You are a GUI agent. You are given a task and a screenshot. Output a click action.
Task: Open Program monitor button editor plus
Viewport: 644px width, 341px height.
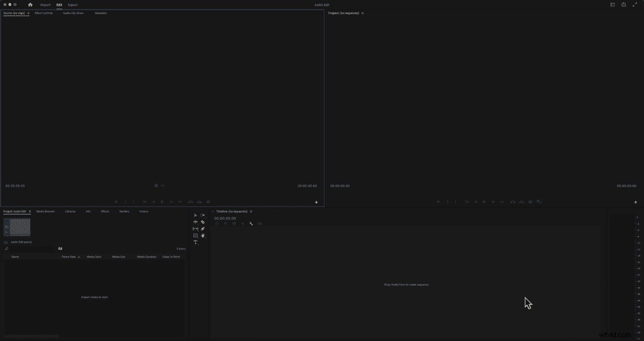point(636,202)
